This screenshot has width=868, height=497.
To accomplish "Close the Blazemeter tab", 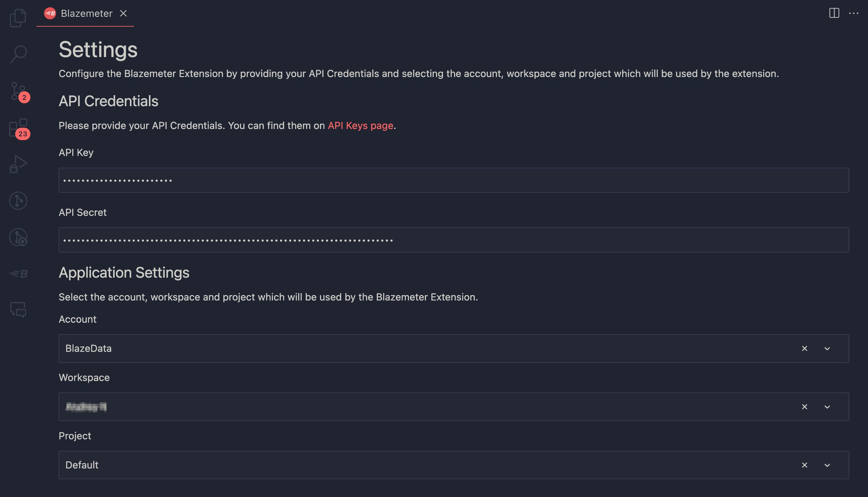I will coord(123,13).
